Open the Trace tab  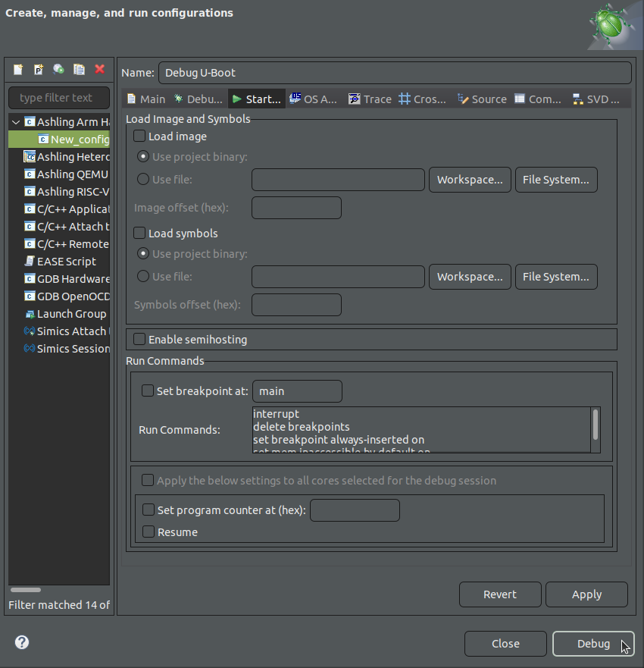pos(370,99)
